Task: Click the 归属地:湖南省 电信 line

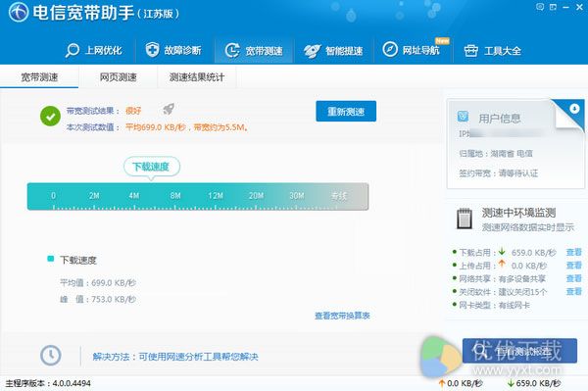Action: click(x=496, y=153)
